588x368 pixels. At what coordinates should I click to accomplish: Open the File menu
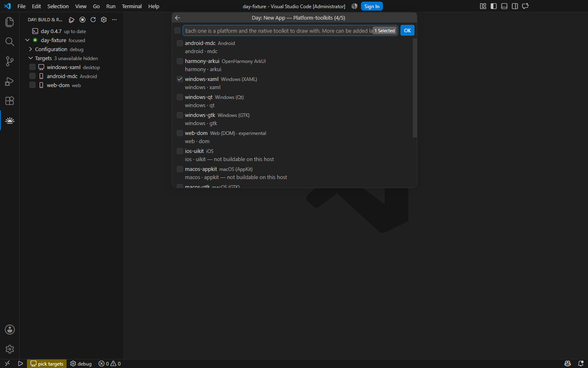pos(22,6)
